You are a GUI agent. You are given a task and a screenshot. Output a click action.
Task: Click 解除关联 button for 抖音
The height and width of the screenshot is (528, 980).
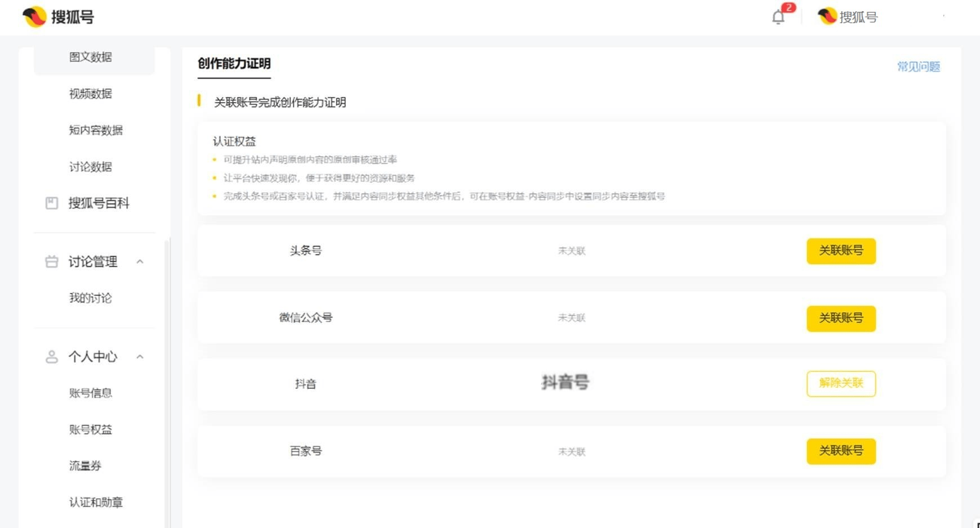(841, 384)
